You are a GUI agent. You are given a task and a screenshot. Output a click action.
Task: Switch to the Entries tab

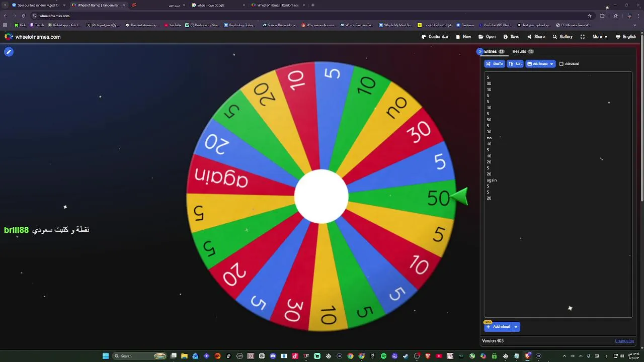coord(494,51)
